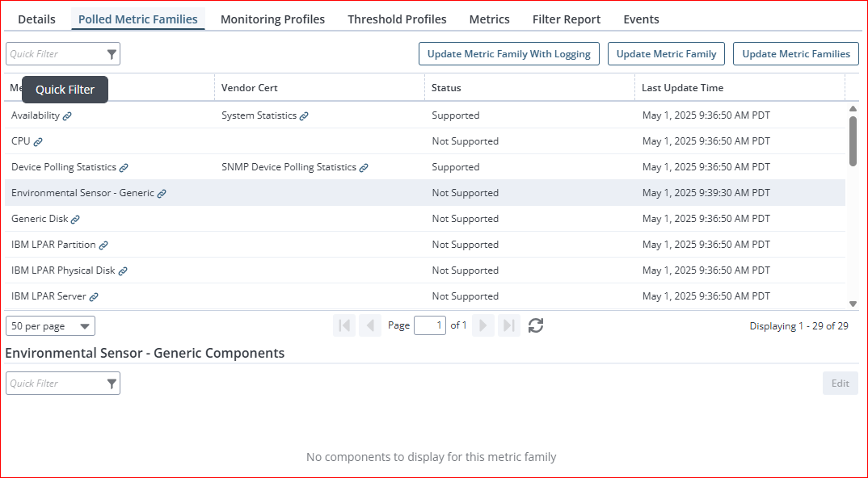The height and width of the screenshot is (478, 868).
Task: Click the filter funnel icon in the top Quick Filter
Action: (112, 54)
